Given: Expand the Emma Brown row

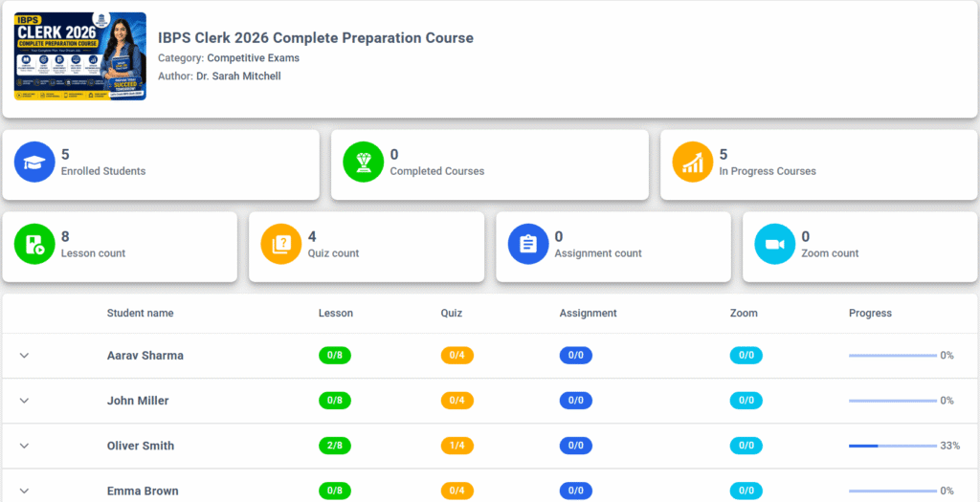Looking at the screenshot, I should (24, 491).
